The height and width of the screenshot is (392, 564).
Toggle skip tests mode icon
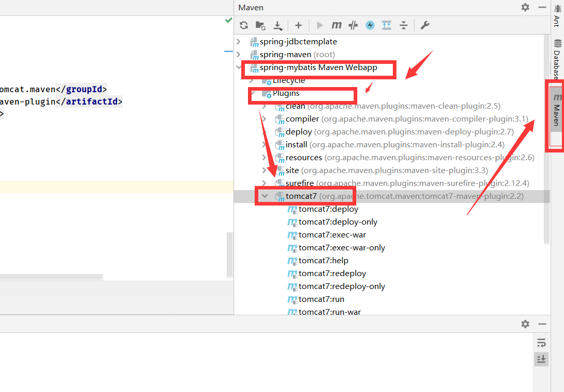(x=353, y=25)
